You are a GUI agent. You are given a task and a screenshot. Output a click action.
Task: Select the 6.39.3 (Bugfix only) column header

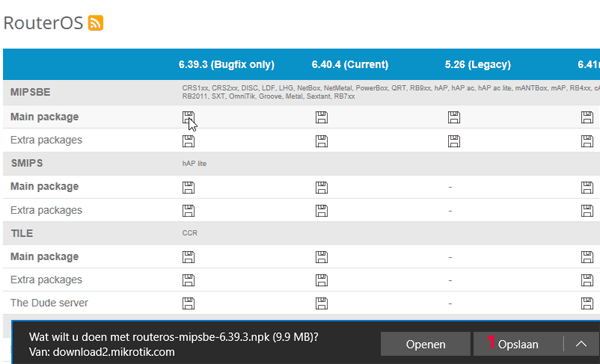227,64
